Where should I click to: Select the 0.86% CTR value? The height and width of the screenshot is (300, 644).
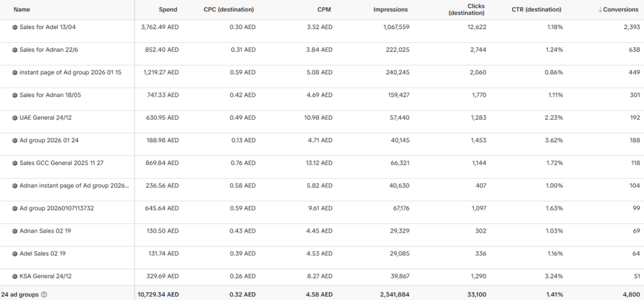(x=555, y=72)
